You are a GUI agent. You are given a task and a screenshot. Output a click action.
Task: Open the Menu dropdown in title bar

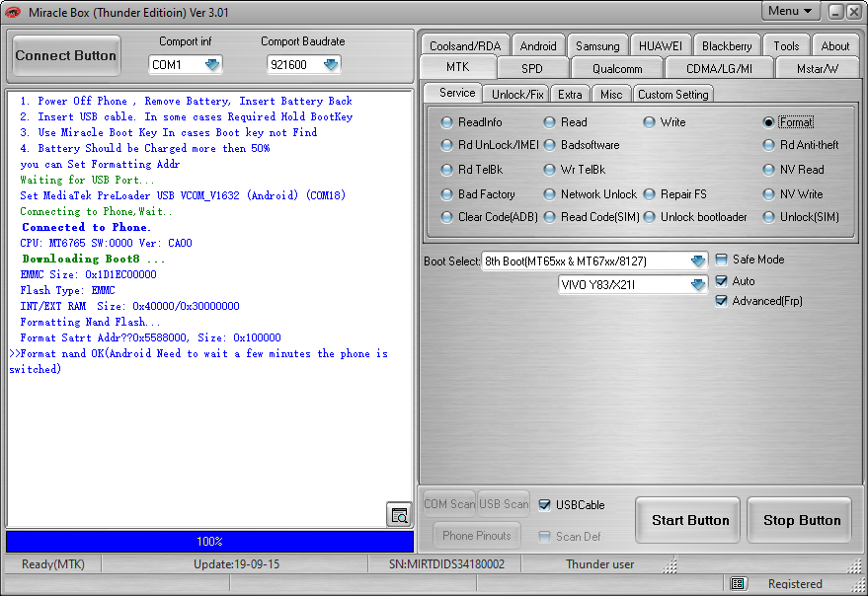coord(790,11)
